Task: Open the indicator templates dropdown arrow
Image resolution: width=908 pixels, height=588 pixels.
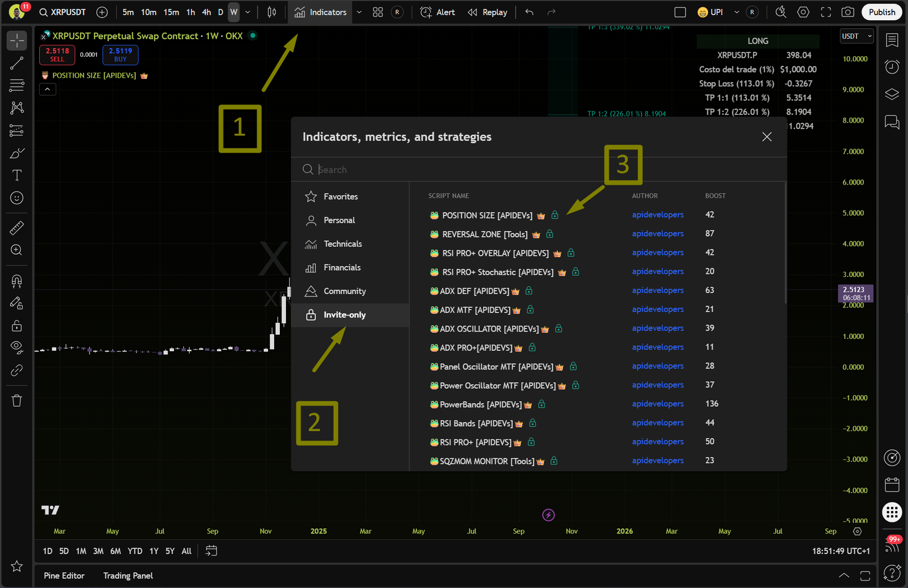Action: coord(359,12)
